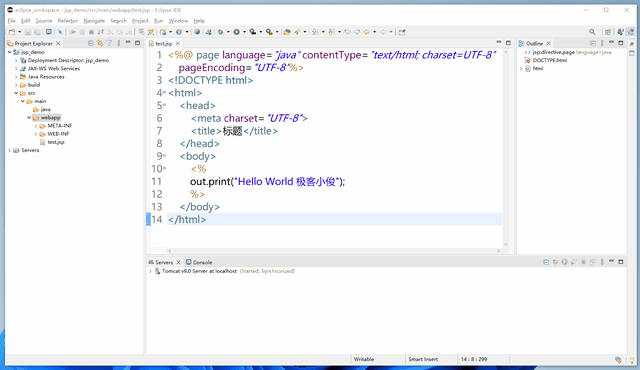Open the Help menu
The height and width of the screenshot is (370, 640).
click(199, 21)
